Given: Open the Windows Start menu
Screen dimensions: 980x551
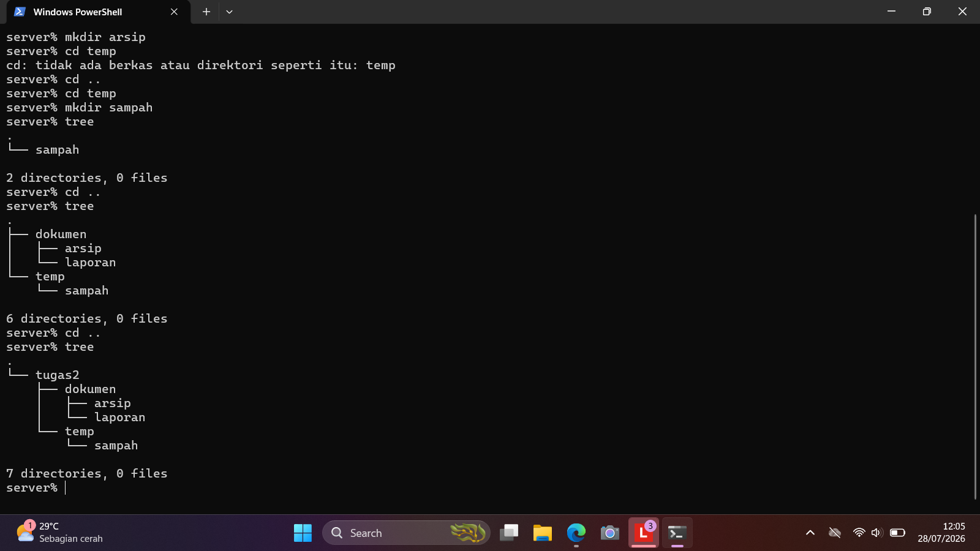Looking at the screenshot, I should point(303,533).
